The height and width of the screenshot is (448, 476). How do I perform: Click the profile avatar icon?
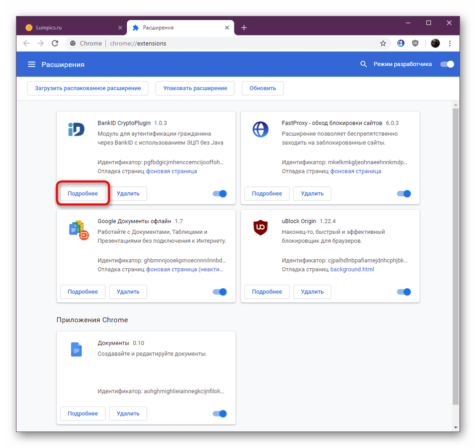pyautogui.click(x=435, y=44)
